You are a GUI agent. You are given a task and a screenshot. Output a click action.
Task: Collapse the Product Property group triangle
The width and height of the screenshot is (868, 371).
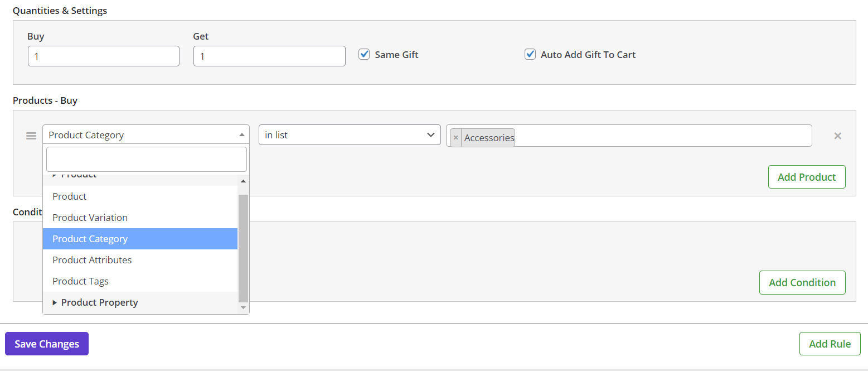tap(55, 302)
